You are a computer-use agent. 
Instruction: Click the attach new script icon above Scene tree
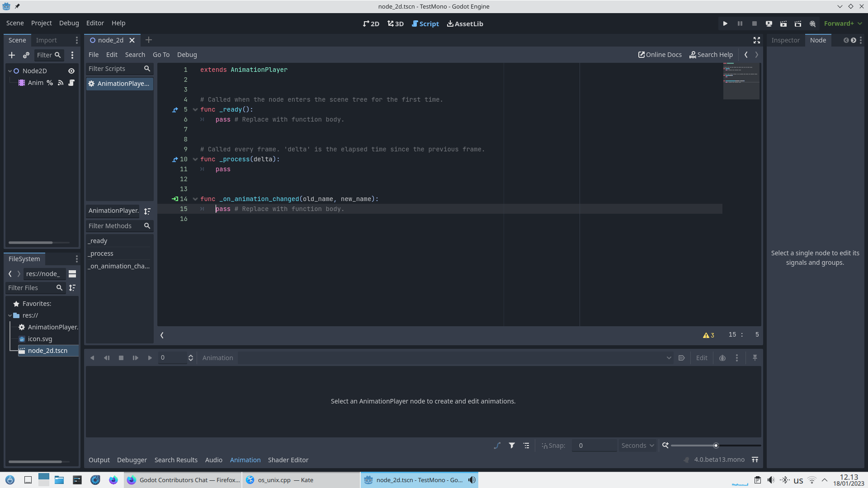pos(26,55)
